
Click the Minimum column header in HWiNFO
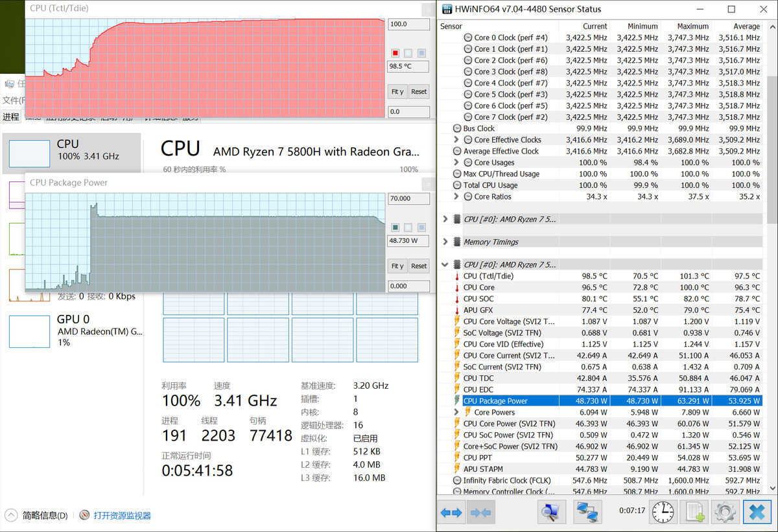(642, 27)
